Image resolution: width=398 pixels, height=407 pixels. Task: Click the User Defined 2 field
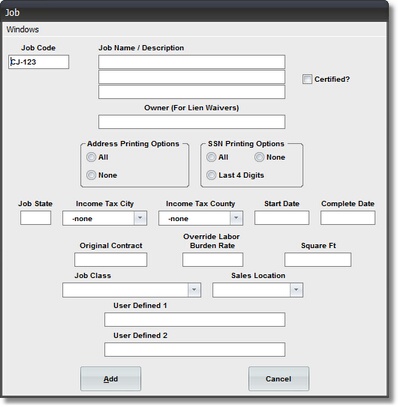(195, 350)
